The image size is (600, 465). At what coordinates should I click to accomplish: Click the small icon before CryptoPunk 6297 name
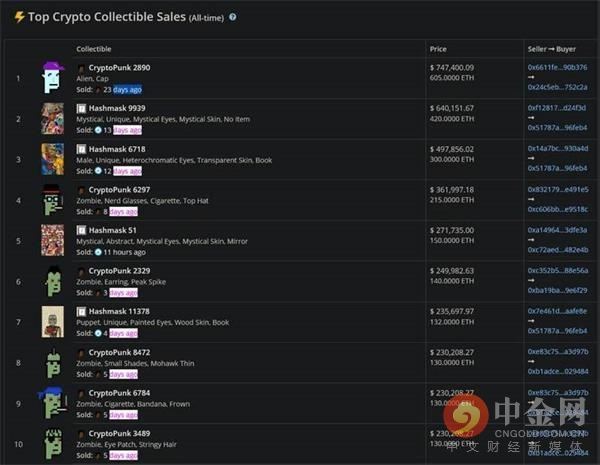click(x=81, y=190)
